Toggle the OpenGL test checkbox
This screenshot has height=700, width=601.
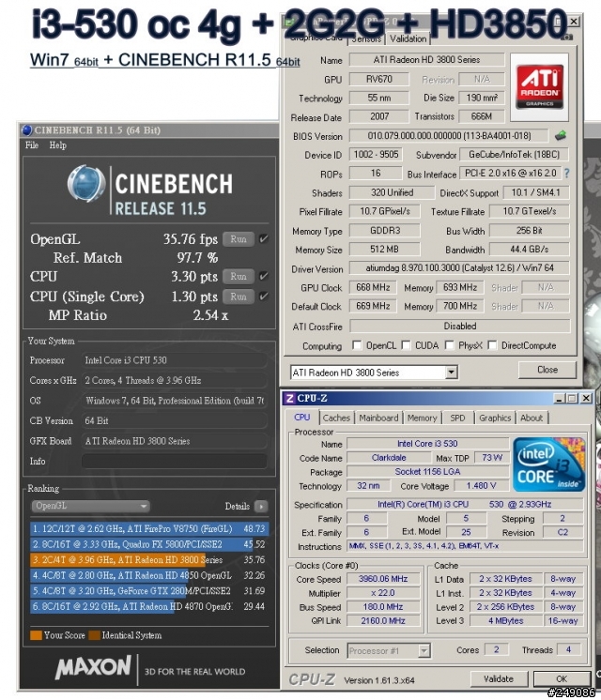(264, 239)
